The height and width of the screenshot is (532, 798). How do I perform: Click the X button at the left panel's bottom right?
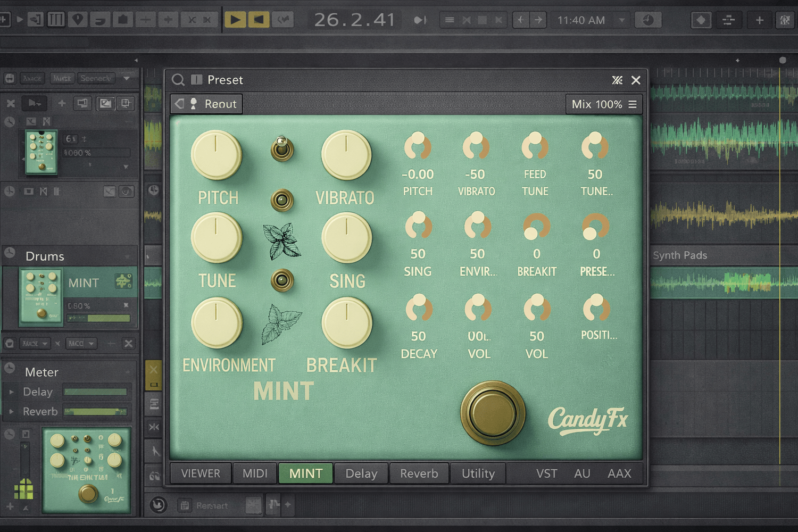click(x=128, y=344)
